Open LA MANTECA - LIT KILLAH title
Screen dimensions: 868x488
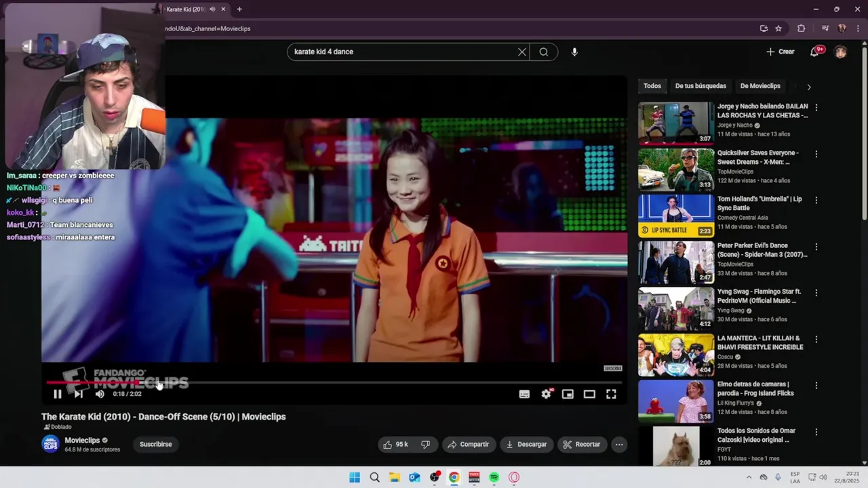(x=760, y=342)
